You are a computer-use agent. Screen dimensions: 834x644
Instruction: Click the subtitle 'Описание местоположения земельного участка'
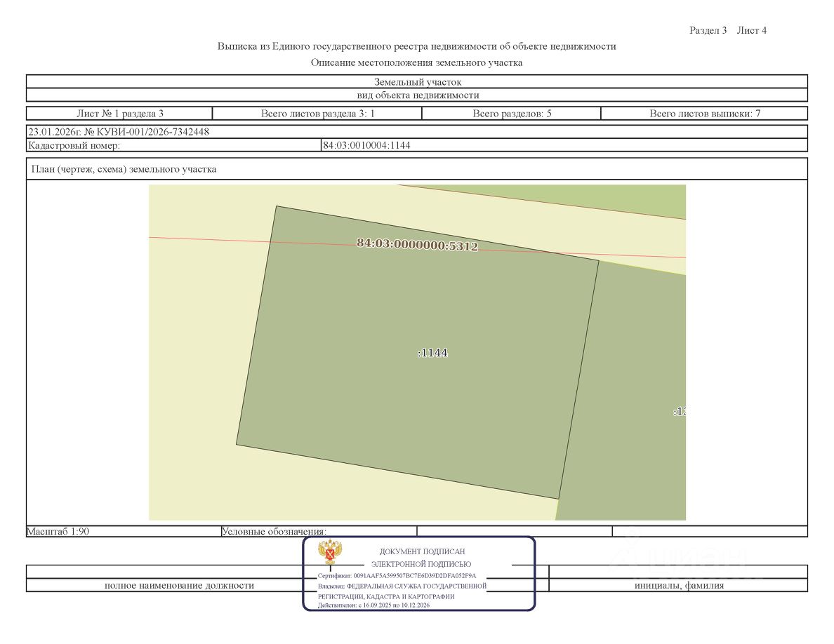point(416,62)
